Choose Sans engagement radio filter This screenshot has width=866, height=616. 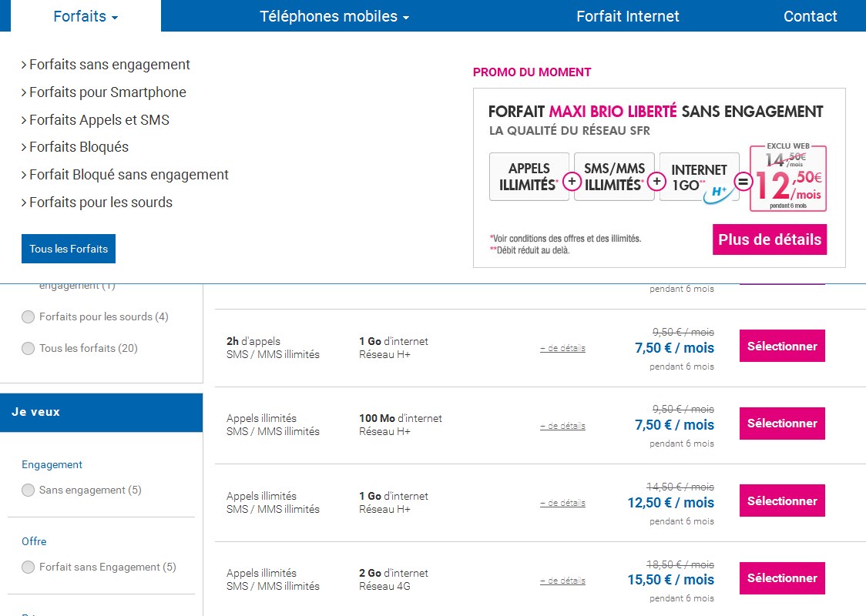29,490
